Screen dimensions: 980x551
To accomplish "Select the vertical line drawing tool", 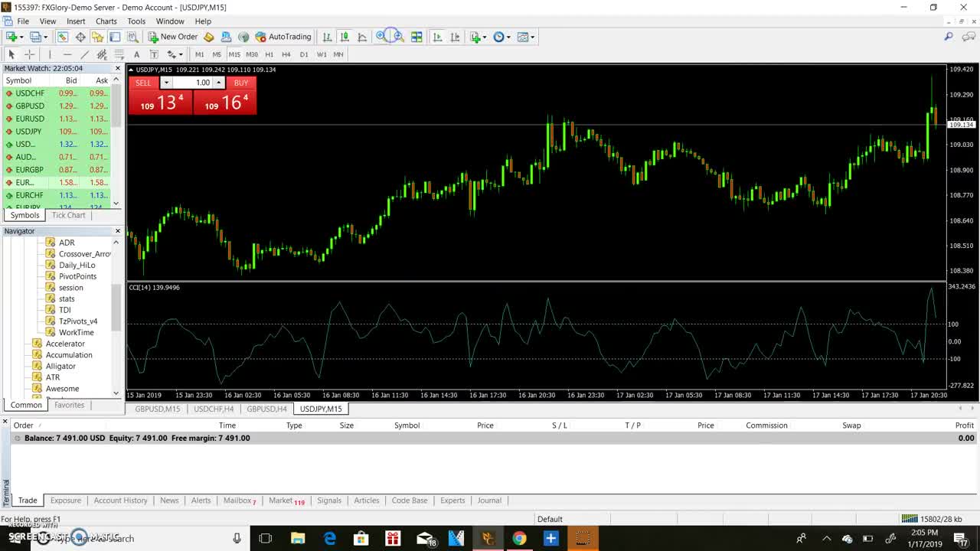I will (50, 54).
